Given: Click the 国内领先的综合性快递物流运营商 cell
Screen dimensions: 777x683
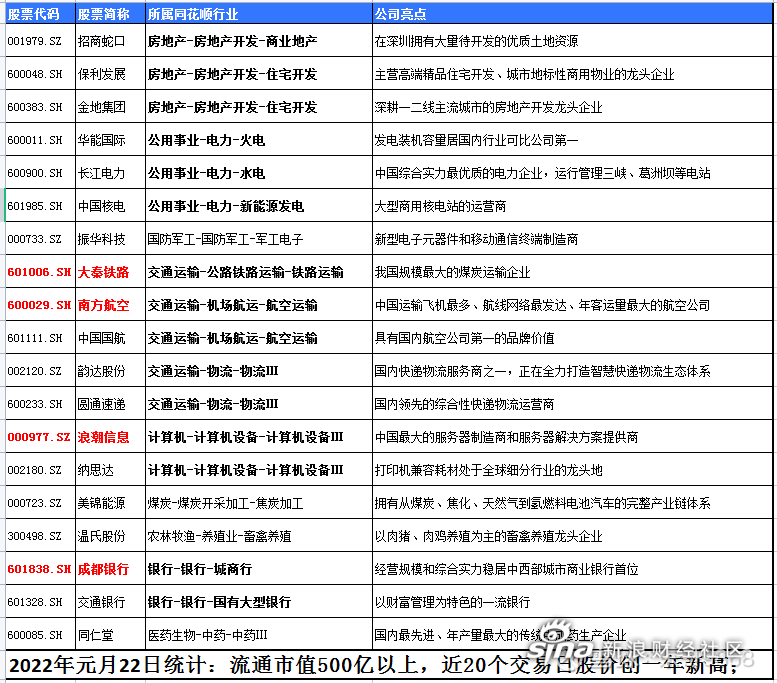Looking at the screenshot, I should click(x=572, y=404).
